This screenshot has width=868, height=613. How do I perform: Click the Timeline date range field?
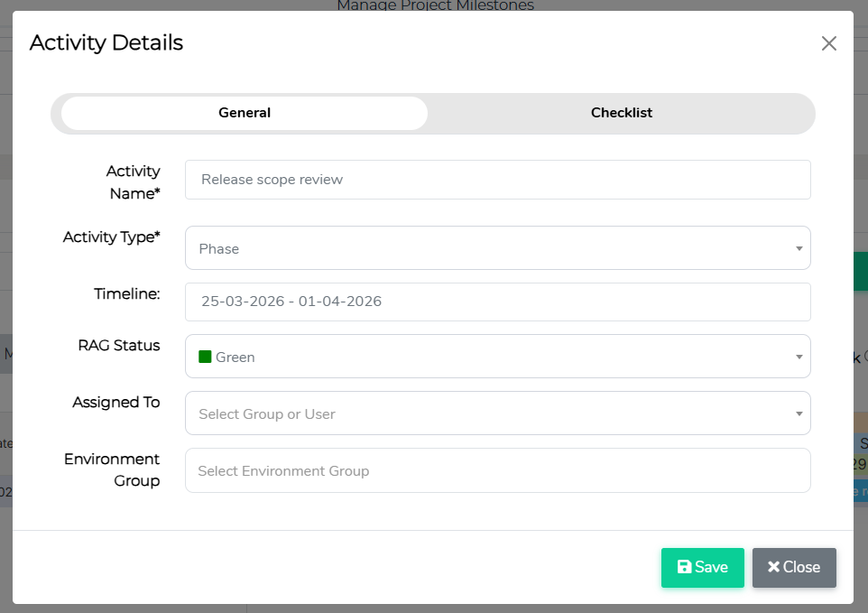pyautogui.click(x=497, y=302)
